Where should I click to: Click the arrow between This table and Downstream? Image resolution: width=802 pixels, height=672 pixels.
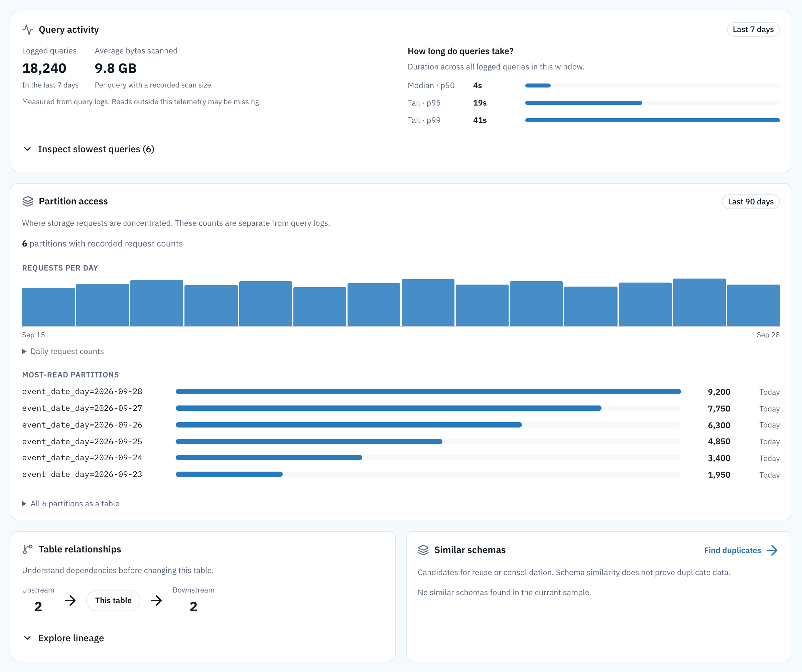(156, 601)
